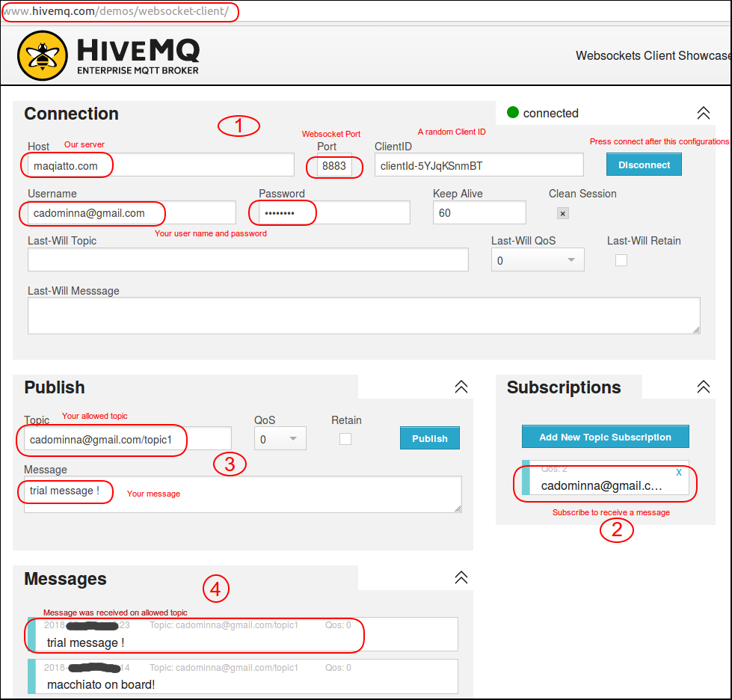Screen dimensions: 732x700
Task: Click the browser address bar URL
Action: pyautogui.click(x=117, y=11)
